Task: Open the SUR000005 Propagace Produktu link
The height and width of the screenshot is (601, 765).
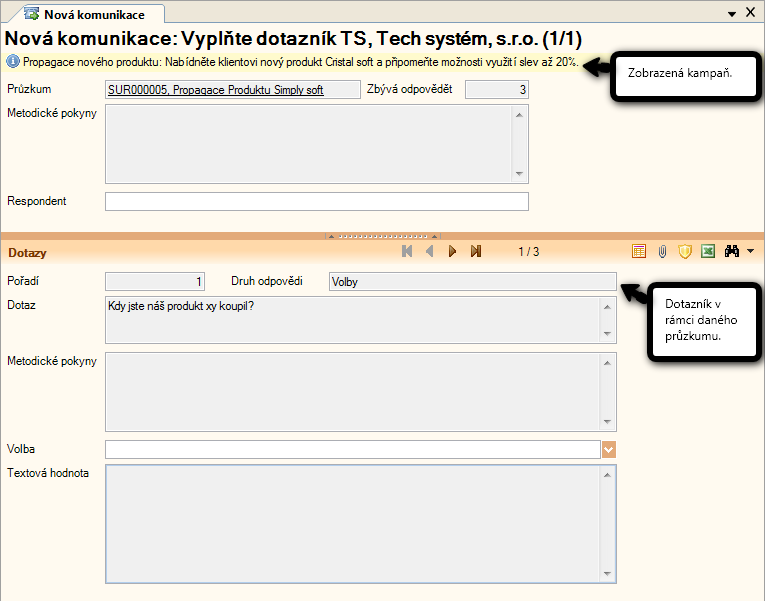Action: point(215,90)
